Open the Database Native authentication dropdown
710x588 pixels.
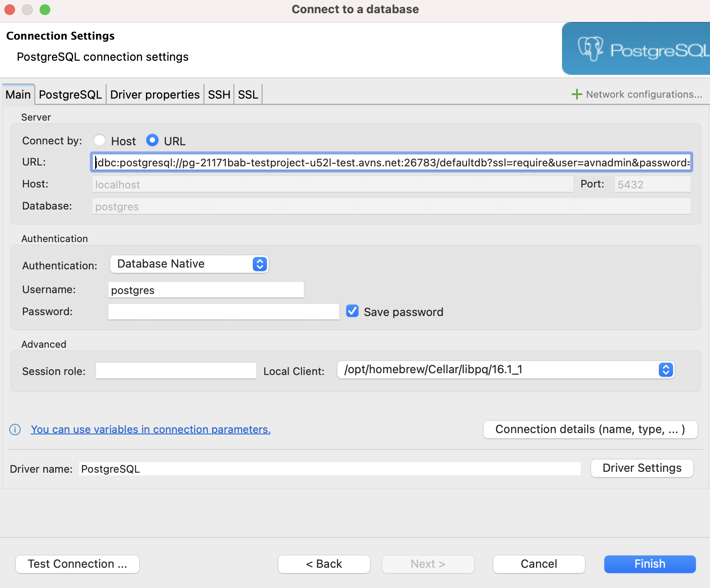click(x=189, y=264)
